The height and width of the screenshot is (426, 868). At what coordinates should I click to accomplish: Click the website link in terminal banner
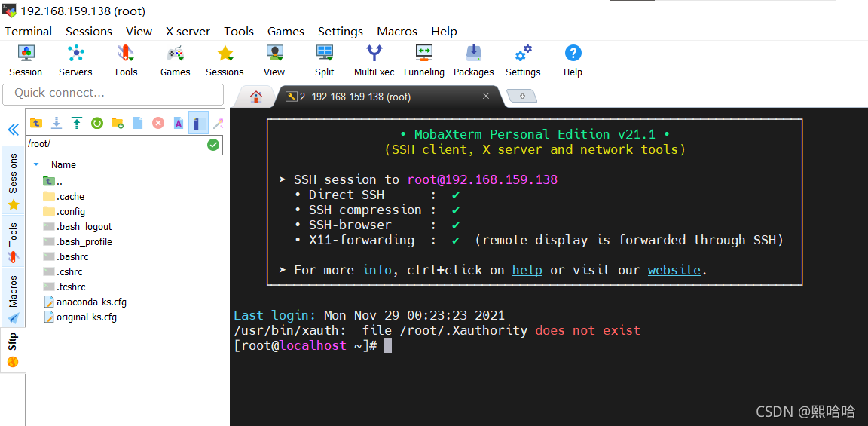tap(674, 271)
